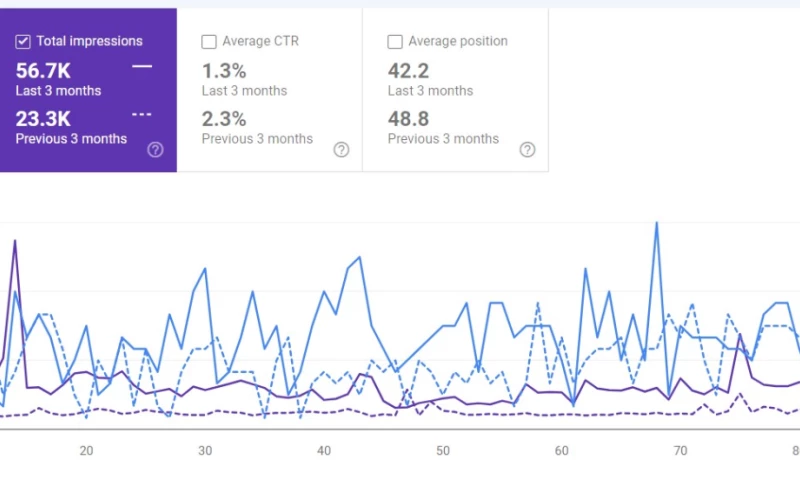Screen dimensions: 800x480
Task: Click the x-axis label 70
Action: pyautogui.click(x=681, y=450)
